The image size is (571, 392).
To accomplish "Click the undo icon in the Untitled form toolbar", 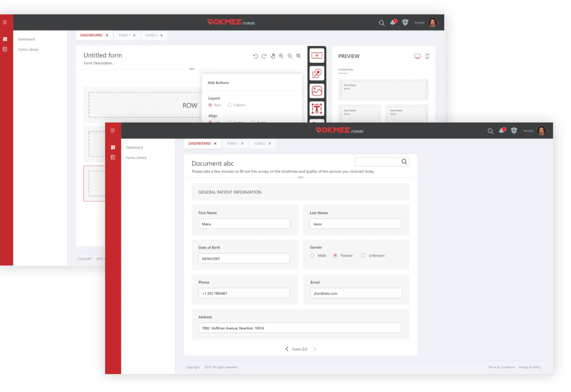I will click(255, 56).
